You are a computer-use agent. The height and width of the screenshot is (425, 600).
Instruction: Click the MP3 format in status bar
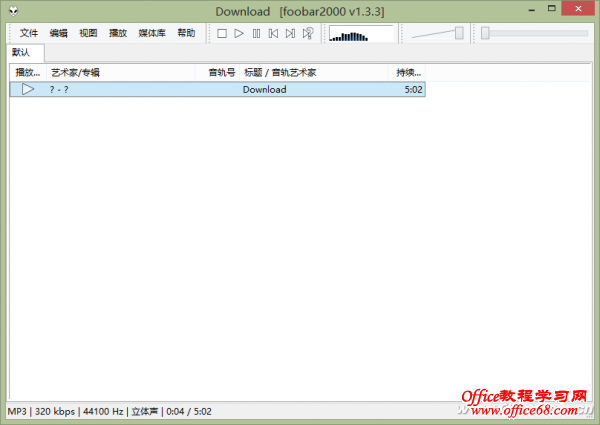click(17, 412)
